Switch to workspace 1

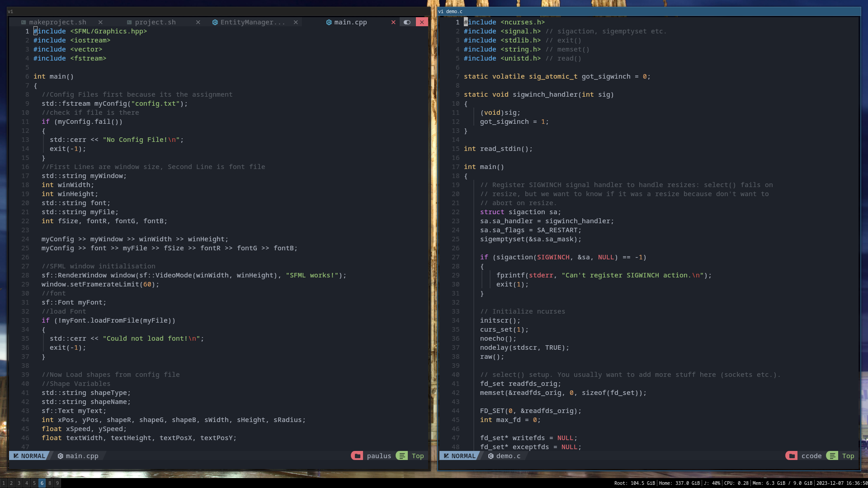coord(4,483)
